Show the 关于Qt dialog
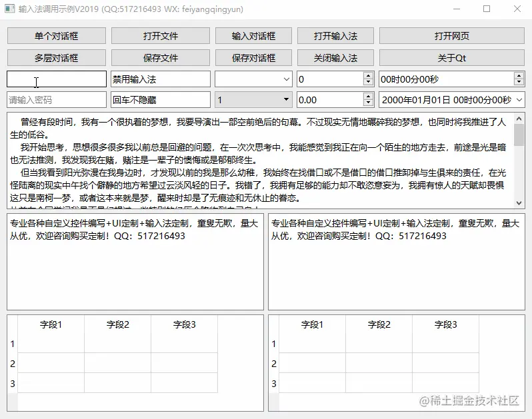Image resolution: width=532 pixels, height=419 pixels. tap(452, 58)
